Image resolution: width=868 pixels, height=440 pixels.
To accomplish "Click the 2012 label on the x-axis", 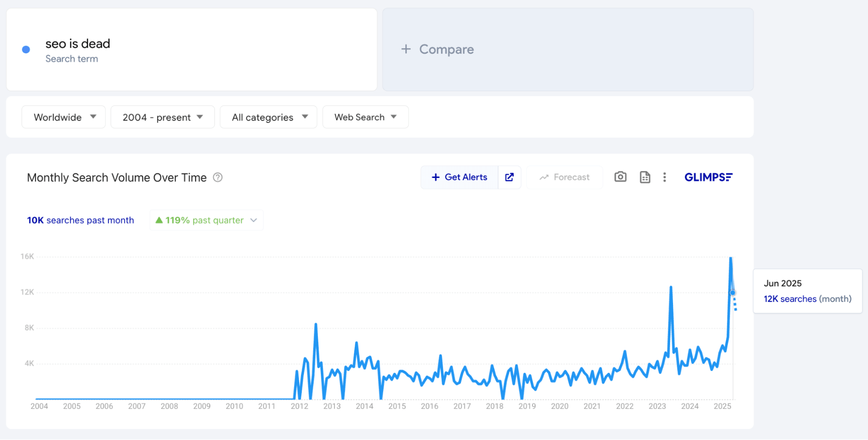I will (x=299, y=406).
